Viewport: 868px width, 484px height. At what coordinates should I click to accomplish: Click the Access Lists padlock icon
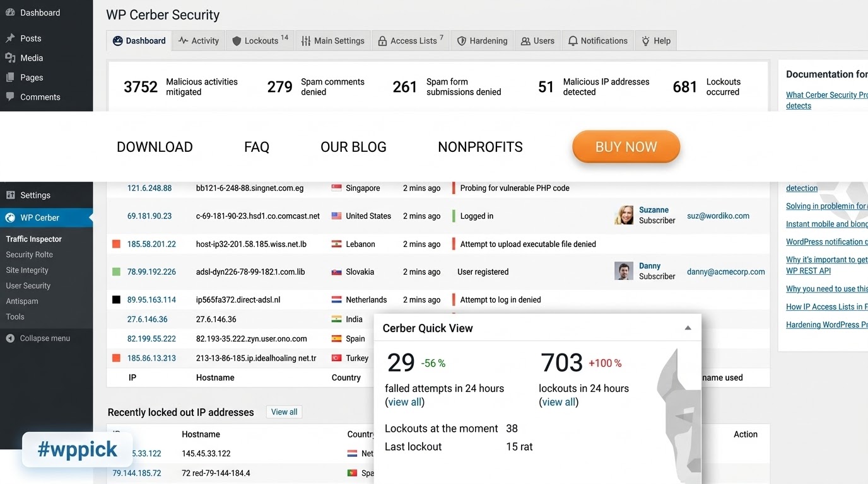coord(382,41)
